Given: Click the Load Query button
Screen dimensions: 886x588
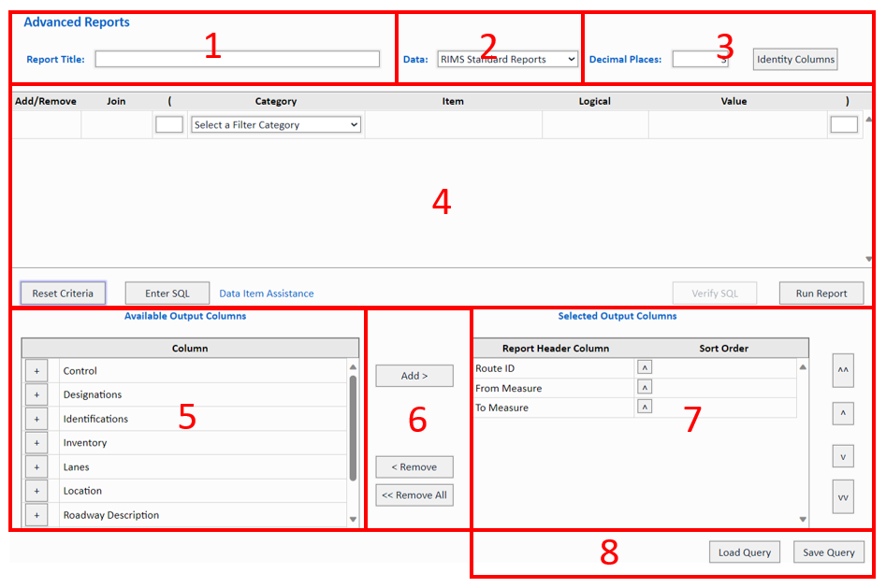Looking at the screenshot, I should (744, 552).
